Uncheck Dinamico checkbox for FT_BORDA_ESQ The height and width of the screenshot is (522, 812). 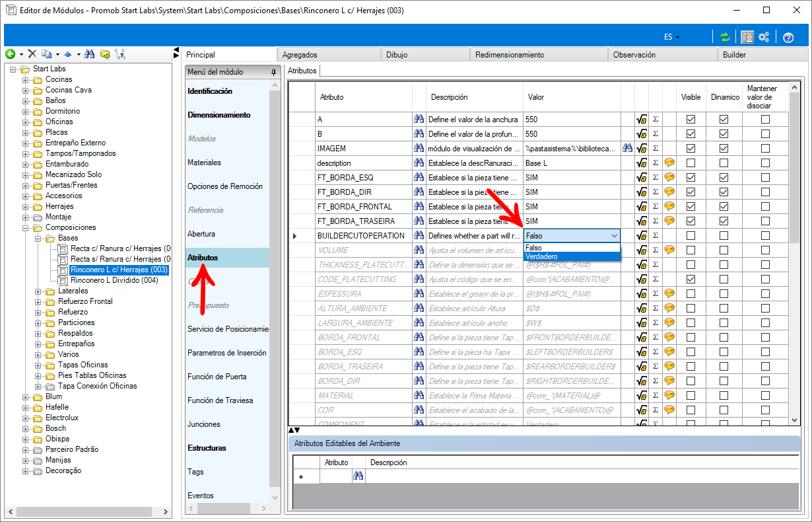[x=724, y=178]
